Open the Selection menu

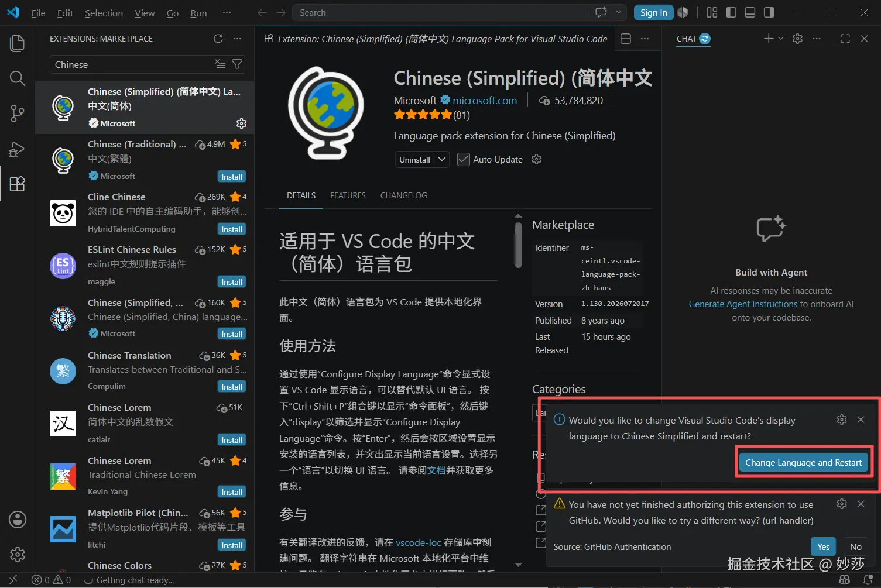click(x=104, y=13)
